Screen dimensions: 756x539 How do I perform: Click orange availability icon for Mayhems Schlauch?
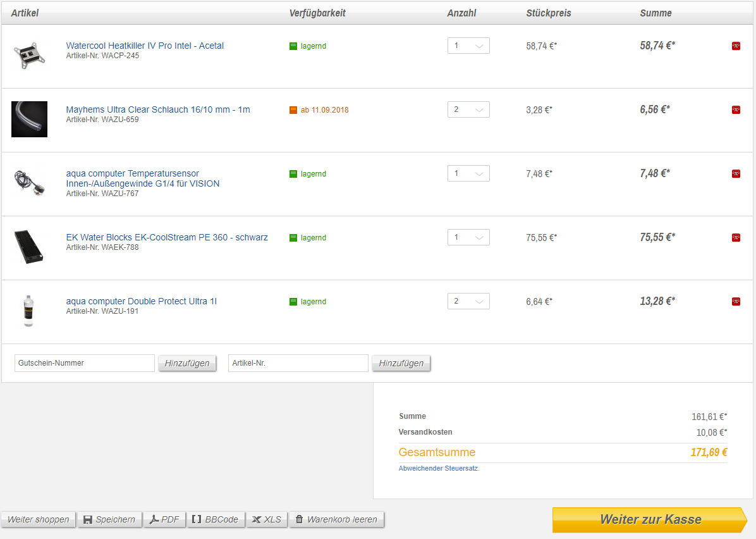(293, 109)
